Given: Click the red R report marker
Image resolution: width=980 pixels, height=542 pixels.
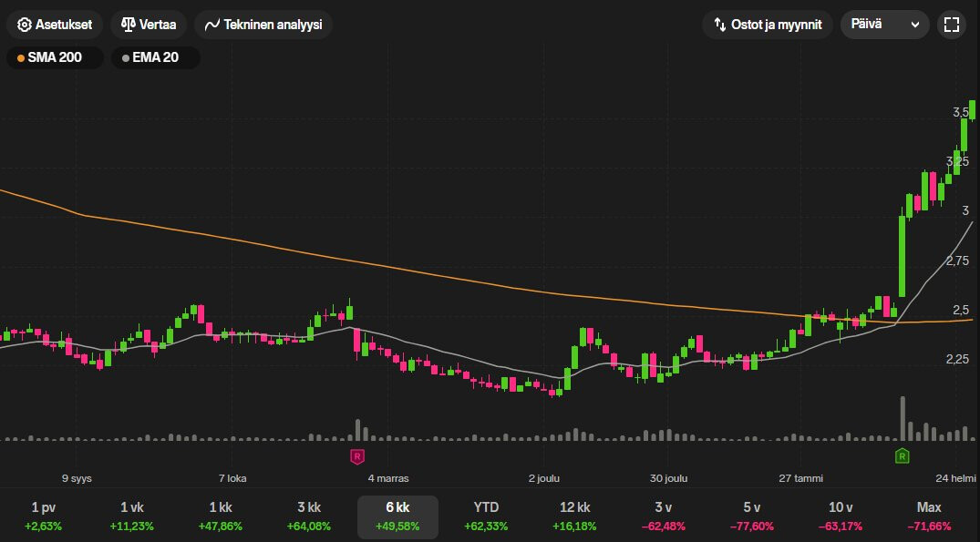Looking at the screenshot, I should (x=357, y=455).
